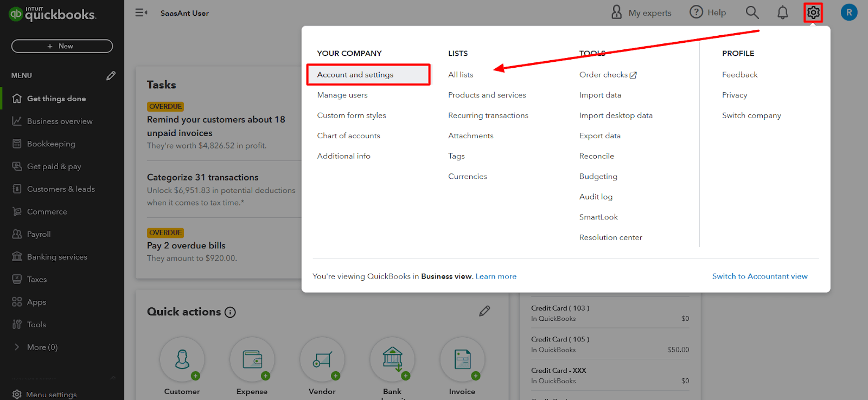Select Credit Card (105) account row
Screen dimensions: 868x400
[610, 344]
